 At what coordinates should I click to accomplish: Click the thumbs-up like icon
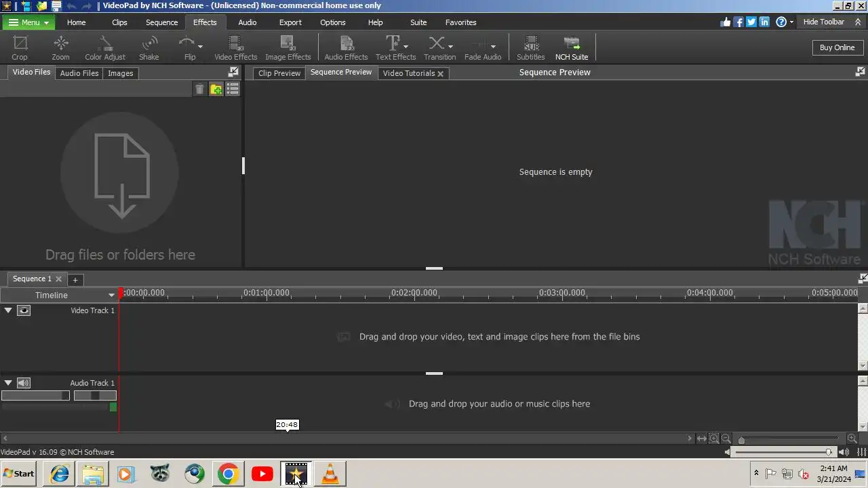726,22
